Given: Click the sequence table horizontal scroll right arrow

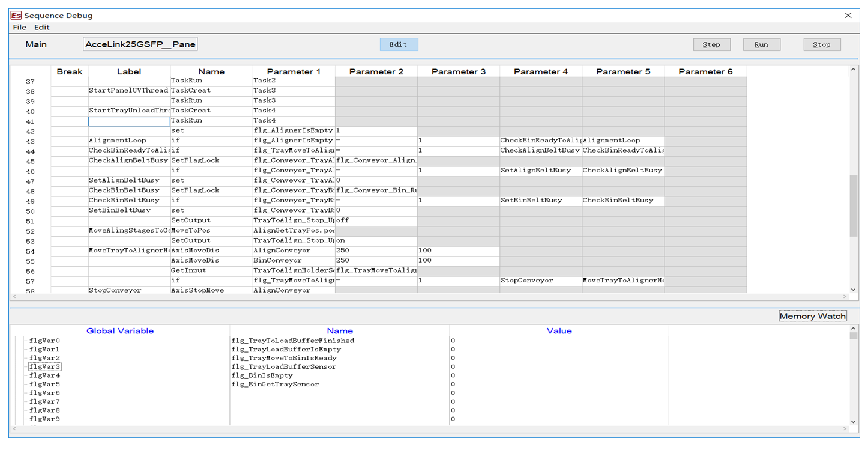Looking at the screenshot, I should click(x=845, y=296).
